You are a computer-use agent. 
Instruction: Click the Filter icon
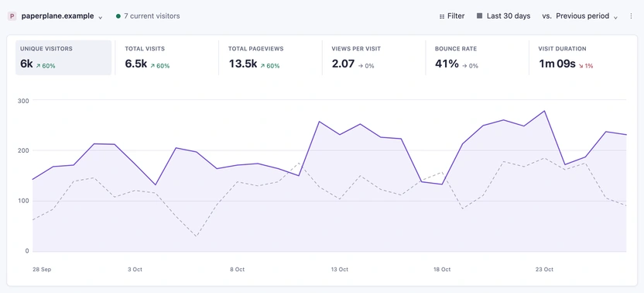[442, 16]
